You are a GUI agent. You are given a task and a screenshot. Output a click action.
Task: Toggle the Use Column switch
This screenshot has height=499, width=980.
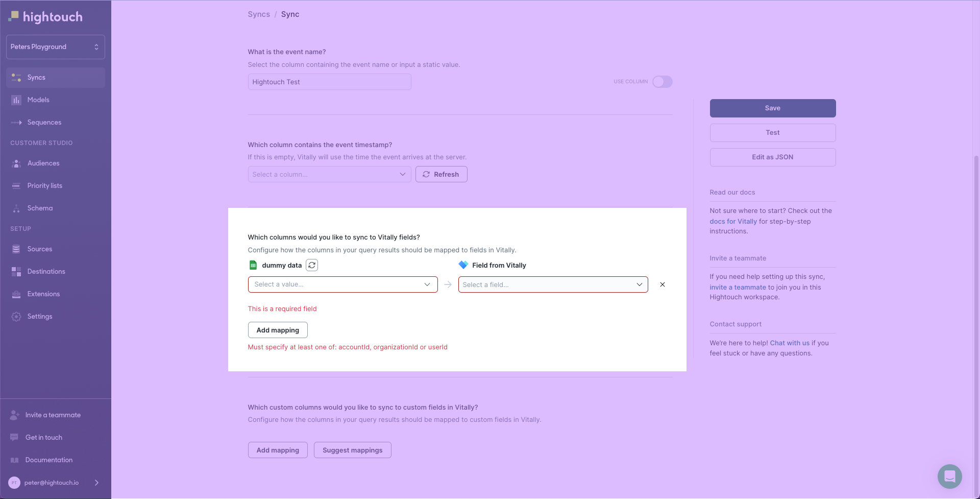pyautogui.click(x=663, y=82)
